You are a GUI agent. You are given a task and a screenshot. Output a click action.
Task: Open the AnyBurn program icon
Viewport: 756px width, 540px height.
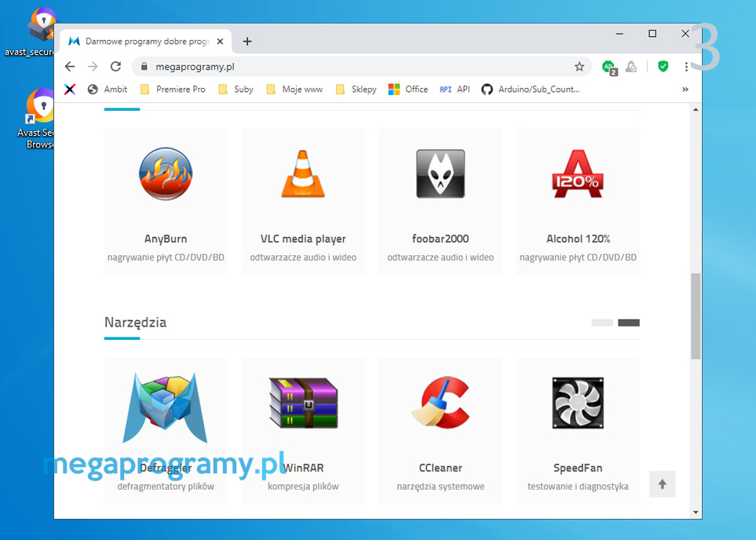coord(166,174)
